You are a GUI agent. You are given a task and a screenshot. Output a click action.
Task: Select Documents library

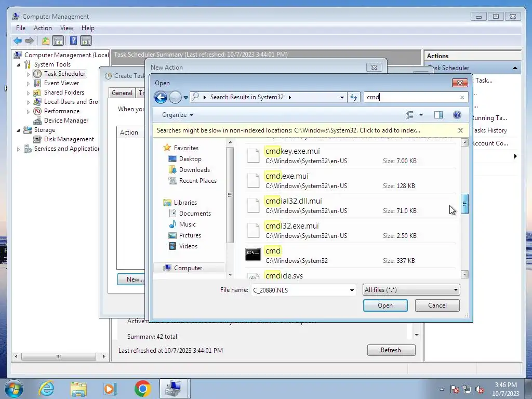[190, 214]
